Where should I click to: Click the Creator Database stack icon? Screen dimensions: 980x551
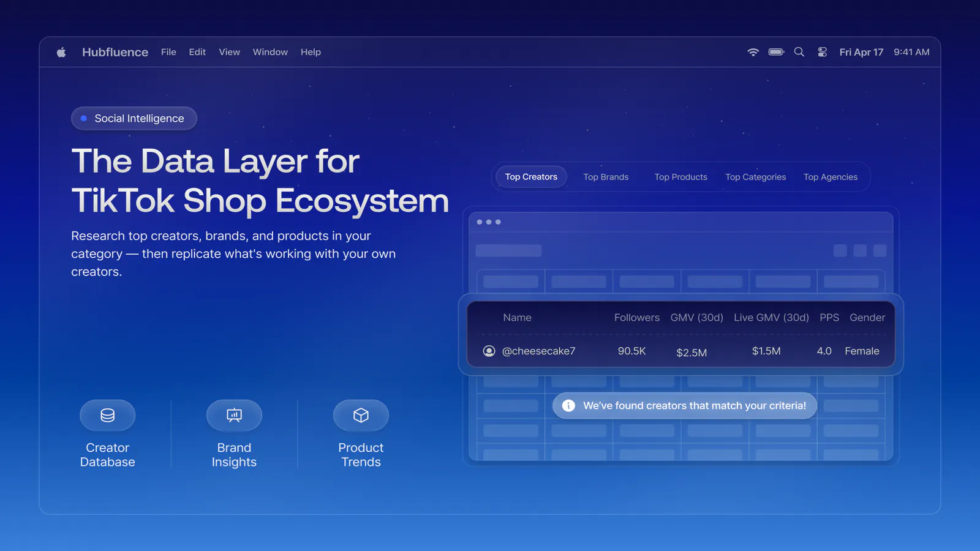click(x=107, y=416)
